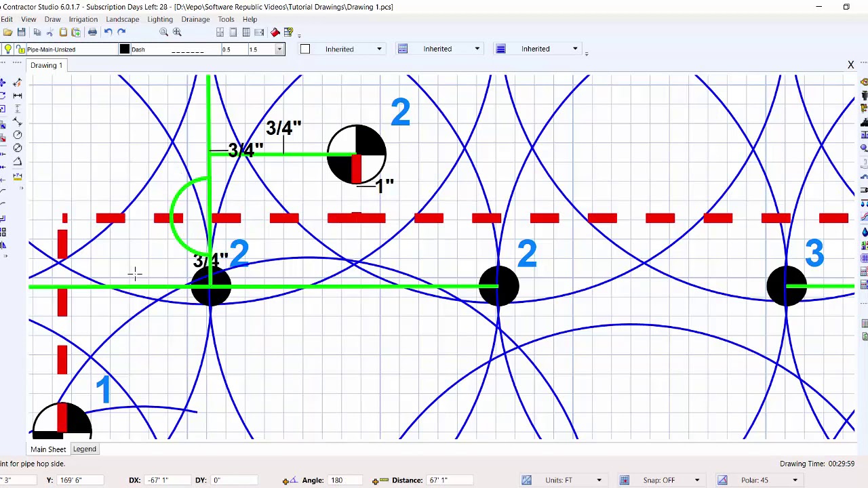Click the Copy icon in the toolbar

[37, 33]
